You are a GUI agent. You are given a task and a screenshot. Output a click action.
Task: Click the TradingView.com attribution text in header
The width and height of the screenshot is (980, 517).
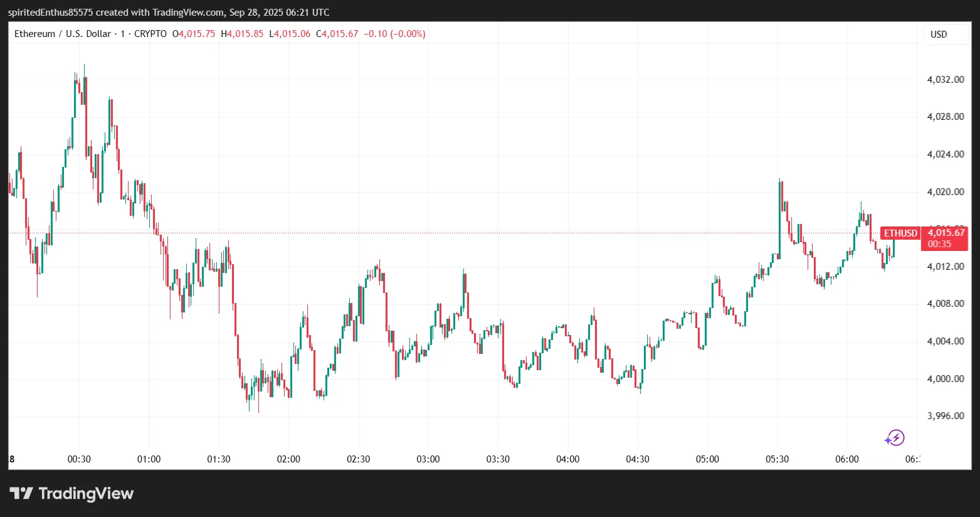coord(188,13)
